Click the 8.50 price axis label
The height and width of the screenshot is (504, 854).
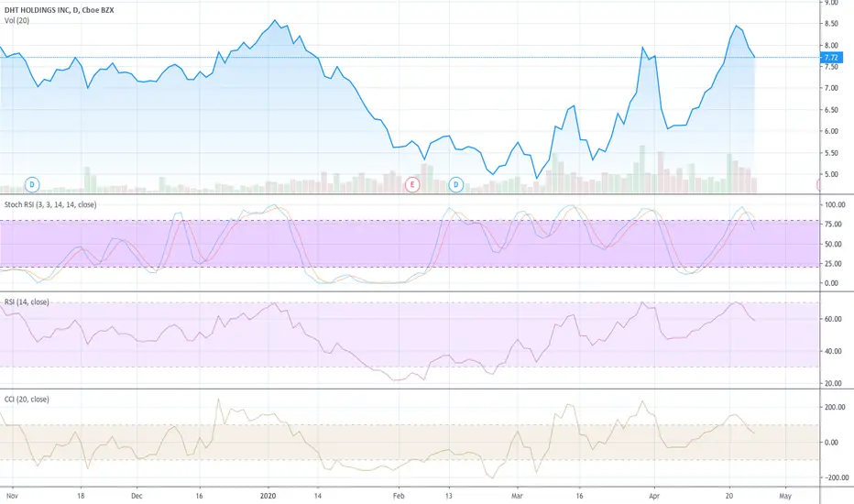pyautogui.click(x=831, y=24)
